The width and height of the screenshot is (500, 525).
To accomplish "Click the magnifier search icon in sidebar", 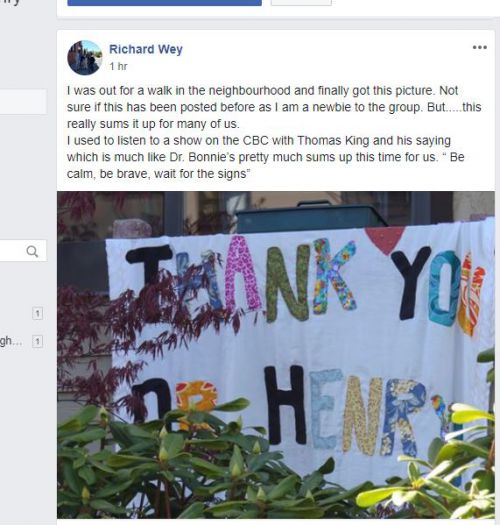I will tap(32, 251).
